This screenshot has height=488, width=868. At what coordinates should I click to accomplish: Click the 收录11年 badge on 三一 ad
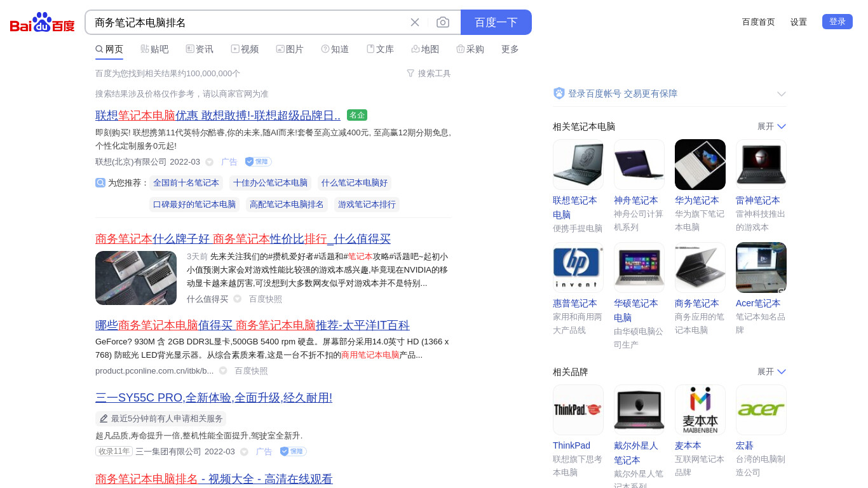(114, 451)
